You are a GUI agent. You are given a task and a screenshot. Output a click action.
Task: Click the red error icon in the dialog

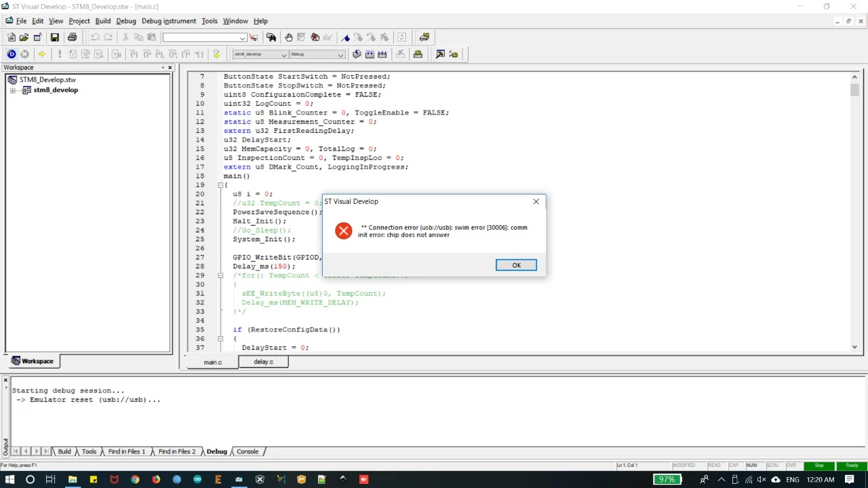tap(344, 231)
